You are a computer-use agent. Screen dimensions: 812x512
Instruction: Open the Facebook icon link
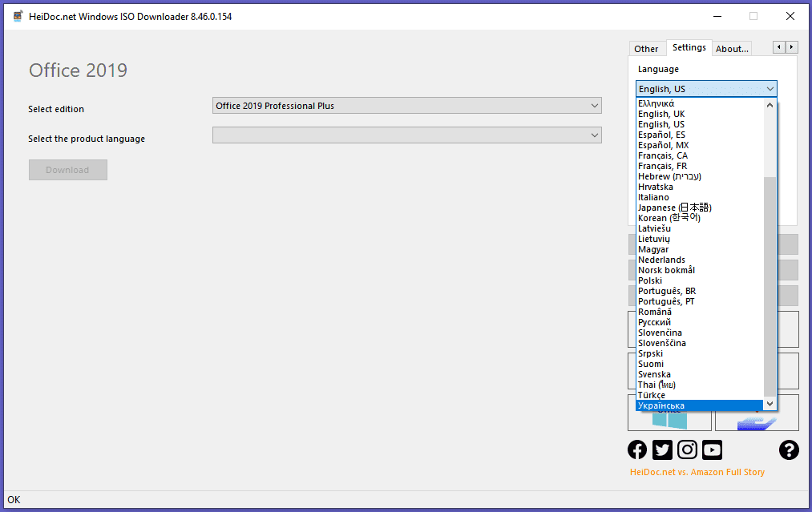(637, 450)
